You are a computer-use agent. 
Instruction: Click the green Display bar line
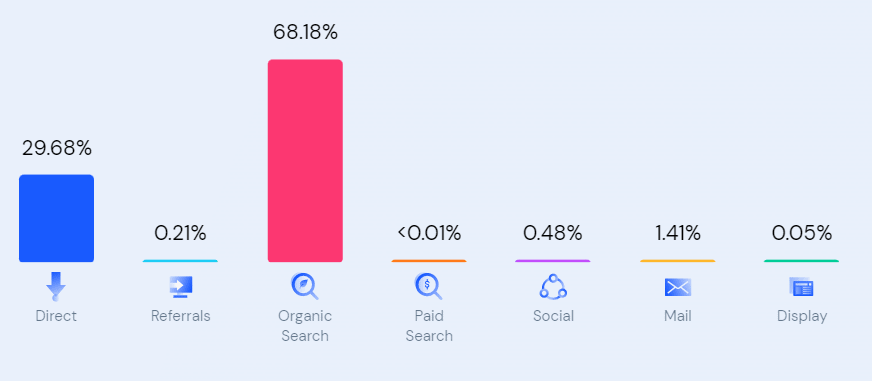[x=801, y=261]
